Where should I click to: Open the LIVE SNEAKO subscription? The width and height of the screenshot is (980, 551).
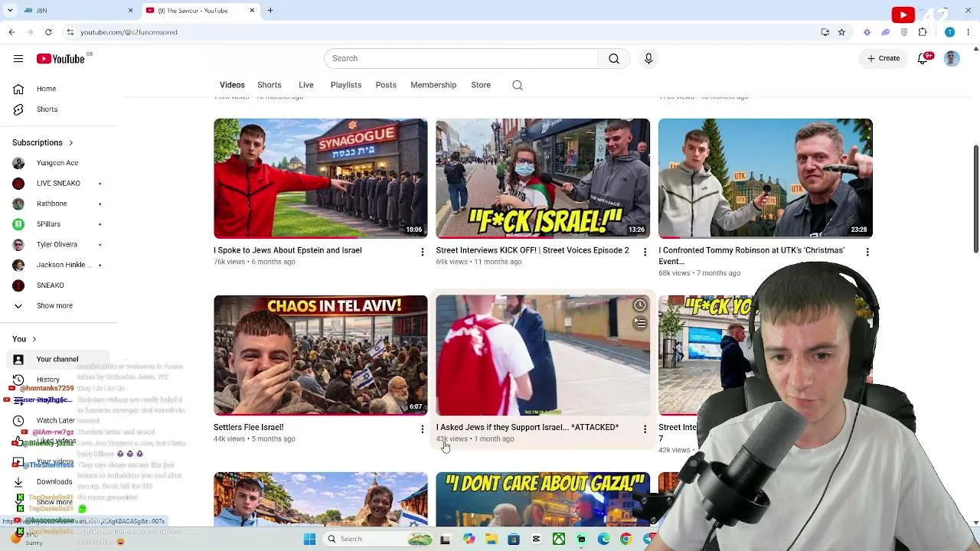coord(57,184)
